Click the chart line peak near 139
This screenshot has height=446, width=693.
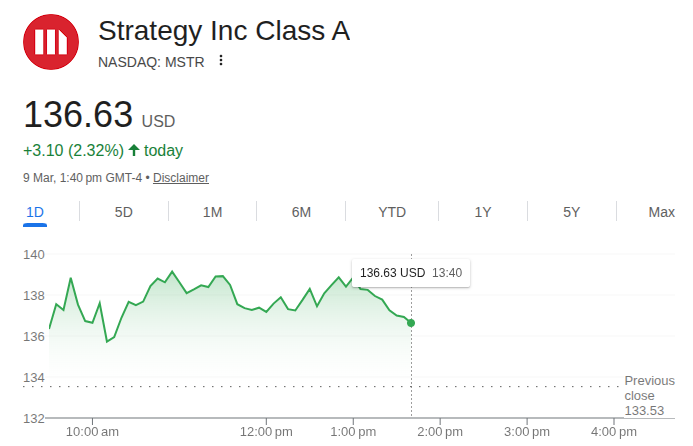point(172,272)
